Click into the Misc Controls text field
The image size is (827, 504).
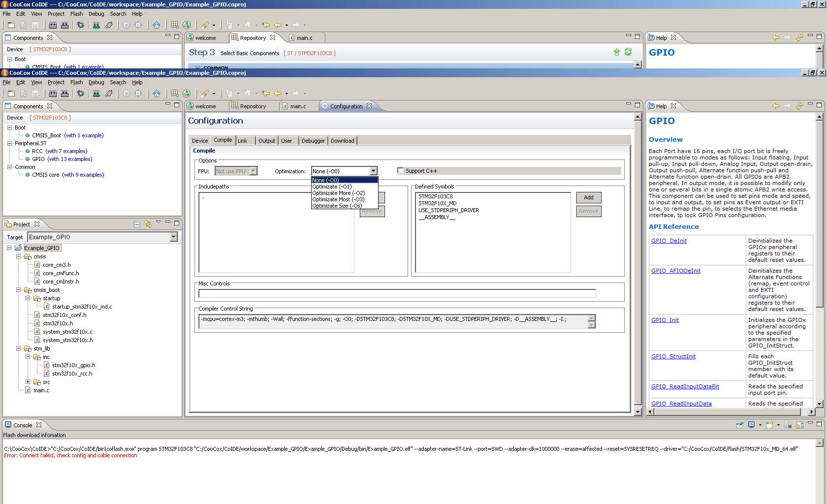coord(397,293)
